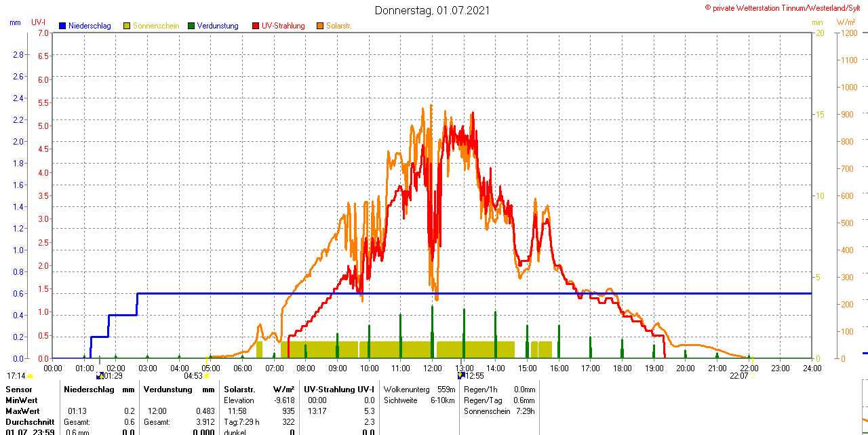Image resolution: width=868 pixels, height=435 pixels.
Task: Click the sunrise sun icon at 04:53
Action: pos(207,375)
